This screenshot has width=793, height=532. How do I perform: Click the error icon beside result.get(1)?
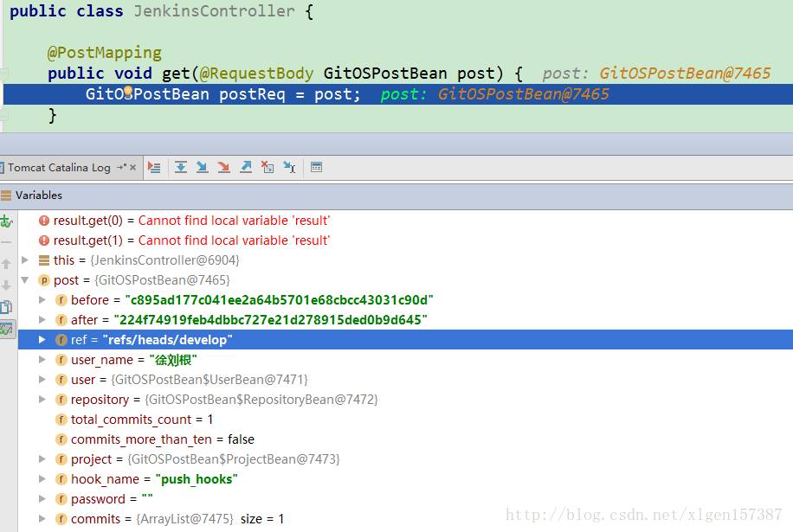tap(44, 240)
